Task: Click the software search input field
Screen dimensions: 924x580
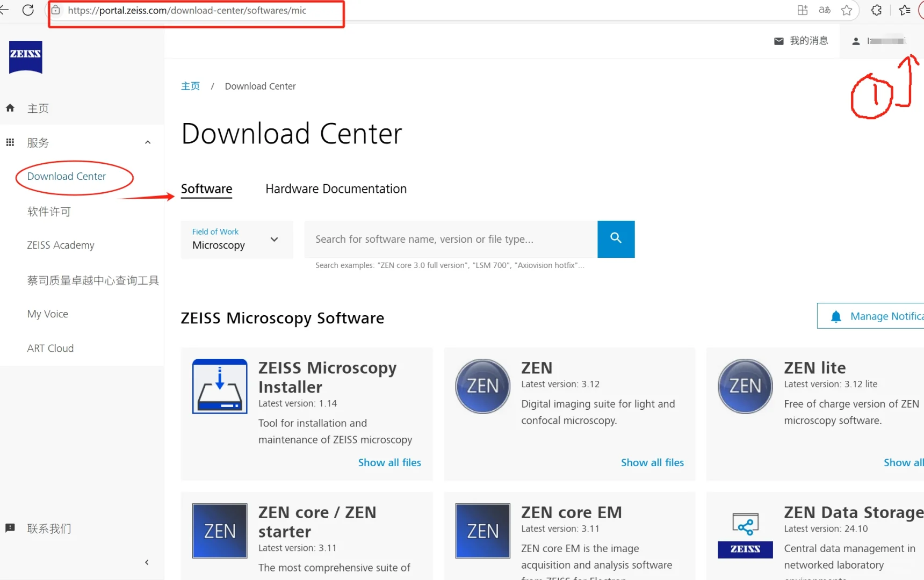Action: (451, 240)
